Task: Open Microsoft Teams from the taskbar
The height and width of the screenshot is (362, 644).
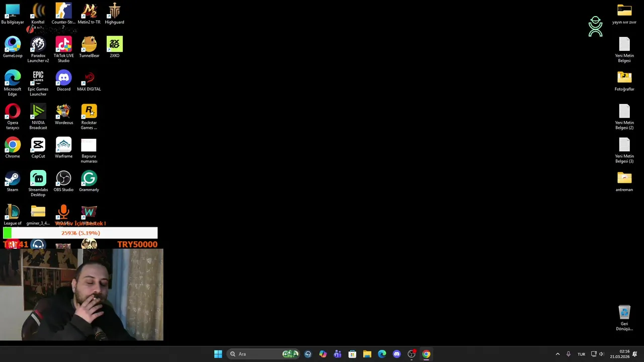Action: point(337,354)
